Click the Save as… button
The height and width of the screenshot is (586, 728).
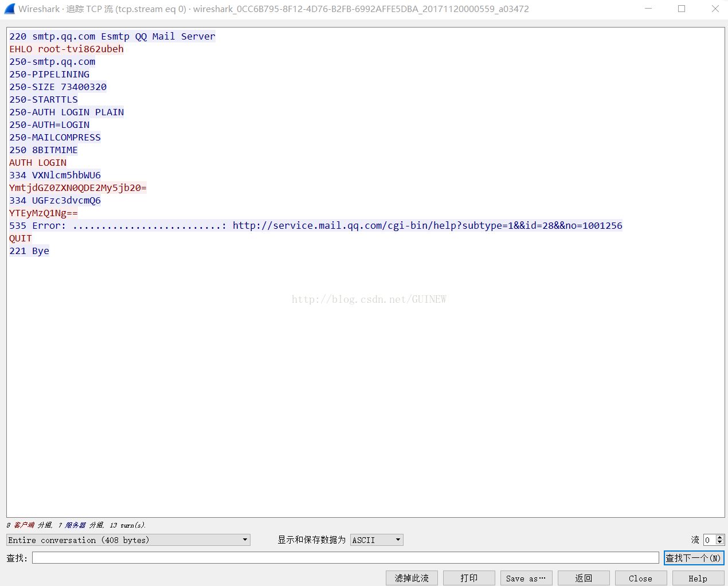pos(526,578)
